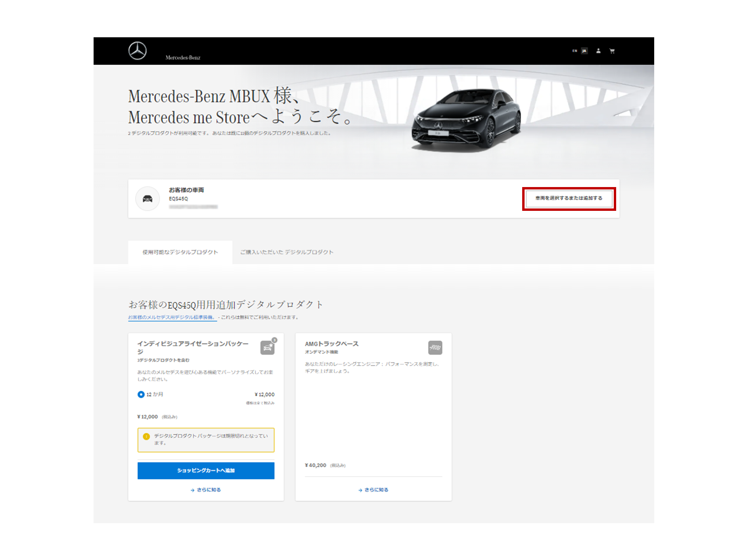Click the badge showing 3 on the package icon
The image size is (747, 560).
coord(274,340)
